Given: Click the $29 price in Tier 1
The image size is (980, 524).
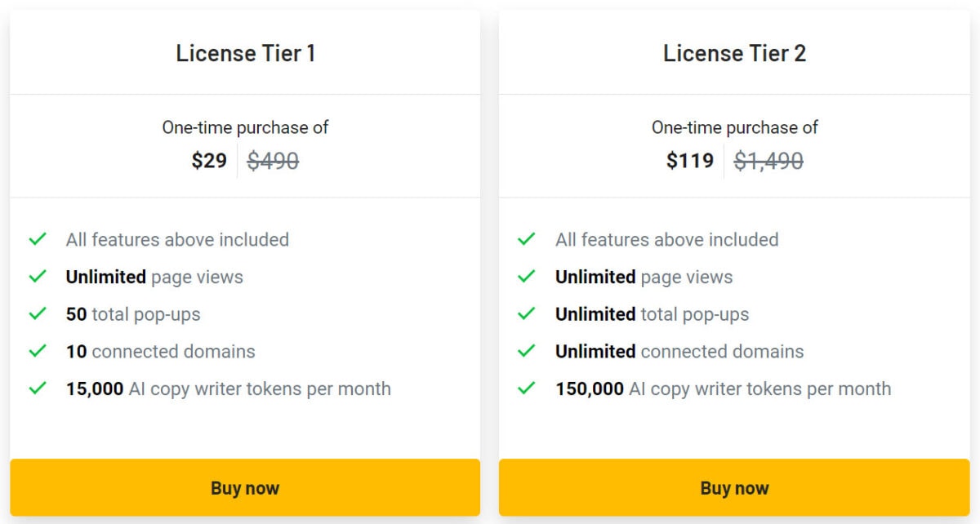Looking at the screenshot, I should pos(210,161).
